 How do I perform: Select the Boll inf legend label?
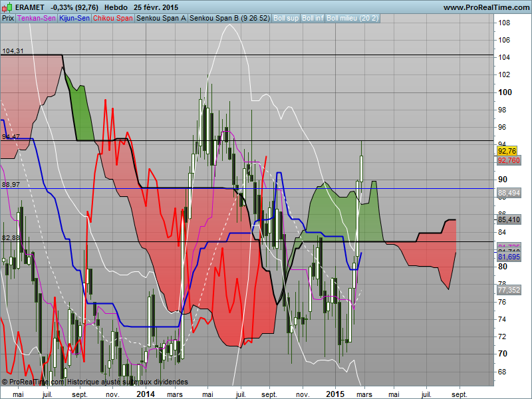[x=313, y=19]
